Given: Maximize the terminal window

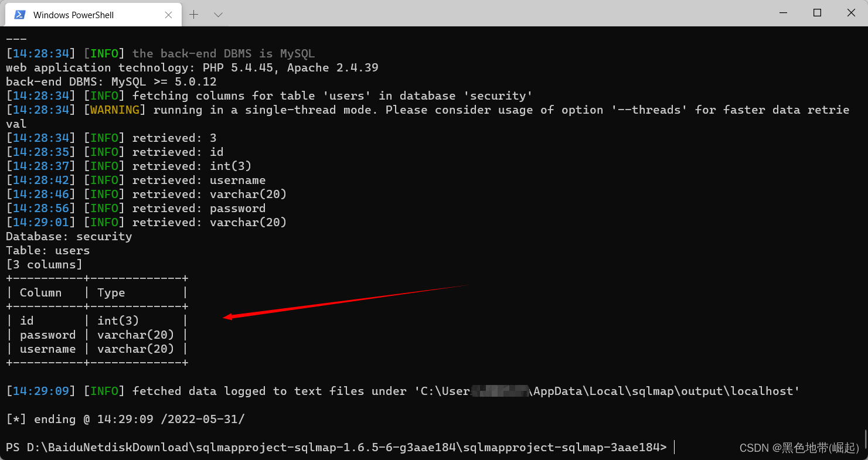Looking at the screenshot, I should [x=817, y=12].
